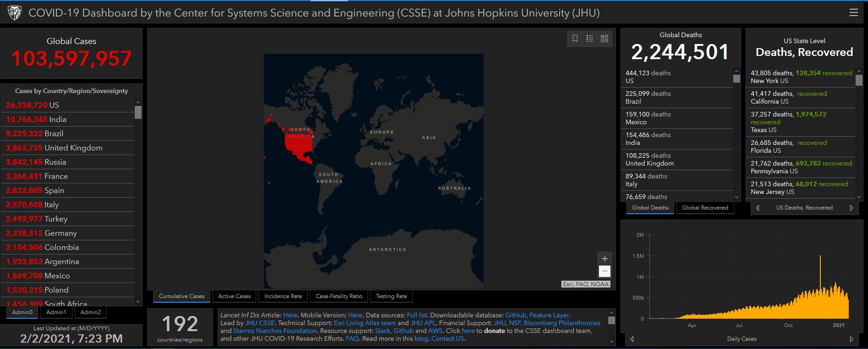Screen dimensions: 868x349
Task: Open the hamburger menu in the header
Action: [x=853, y=13]
